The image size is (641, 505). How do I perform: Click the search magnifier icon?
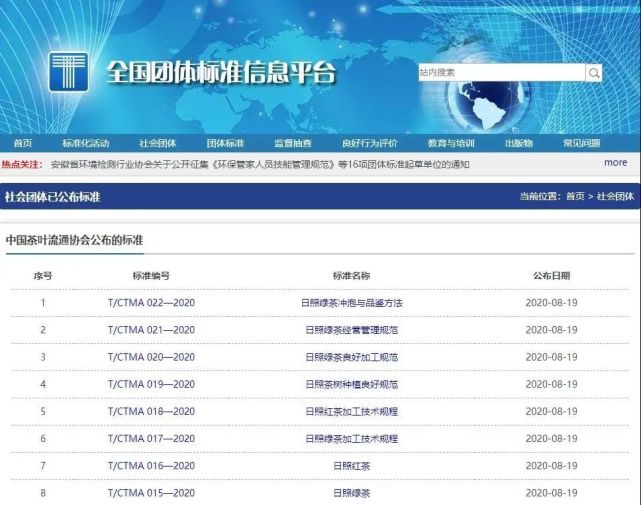click(594, 73)
